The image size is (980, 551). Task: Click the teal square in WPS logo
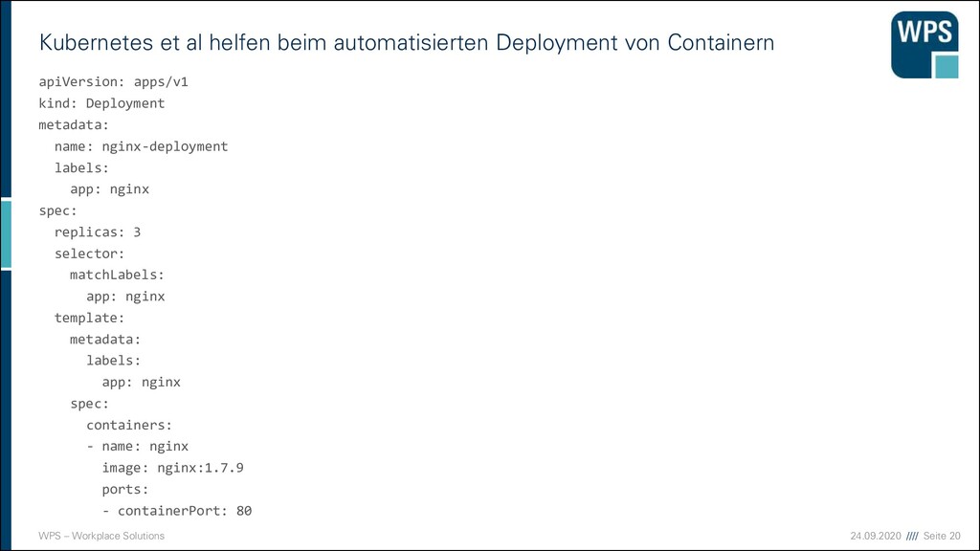tap(947, 67)
